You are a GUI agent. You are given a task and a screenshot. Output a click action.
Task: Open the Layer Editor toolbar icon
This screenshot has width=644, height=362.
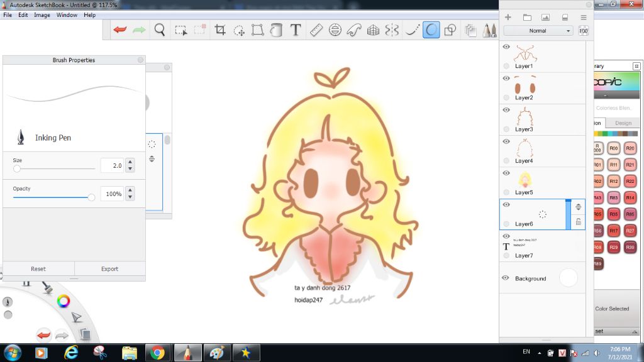click(x=470, y=30)
